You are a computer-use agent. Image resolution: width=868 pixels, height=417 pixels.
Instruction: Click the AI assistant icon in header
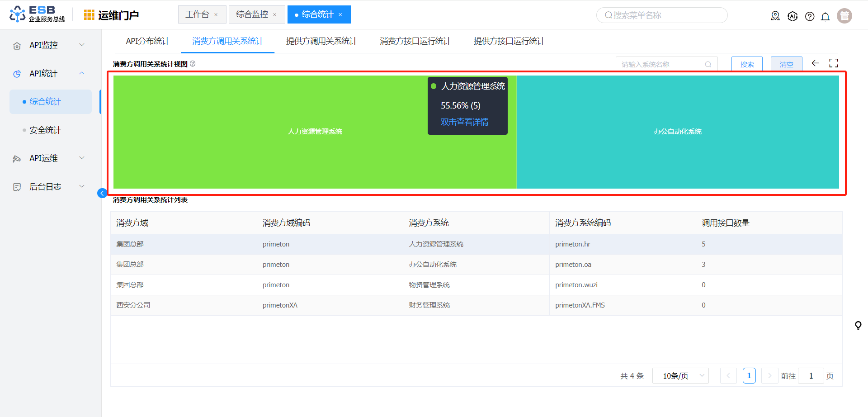point(793,16)
